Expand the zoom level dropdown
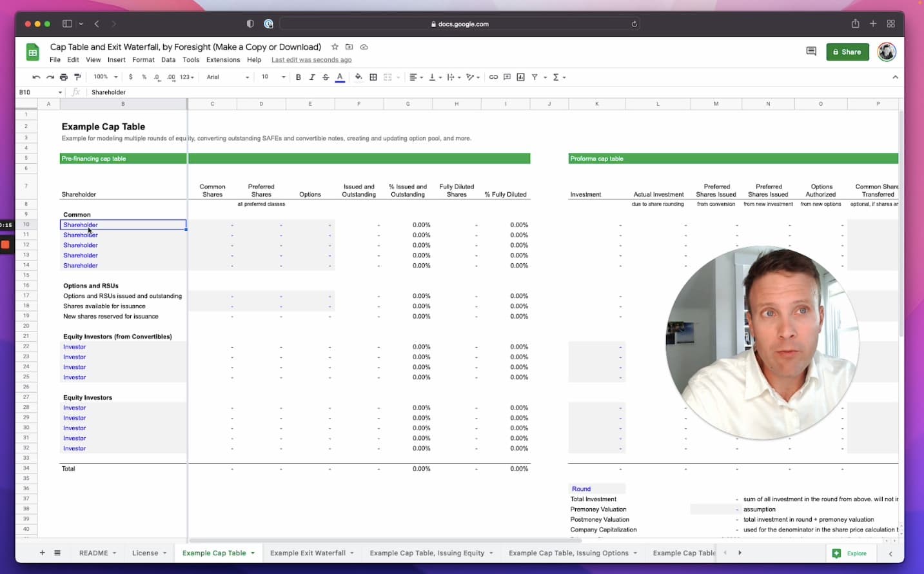The image size is (924, 574). point(106,77)
